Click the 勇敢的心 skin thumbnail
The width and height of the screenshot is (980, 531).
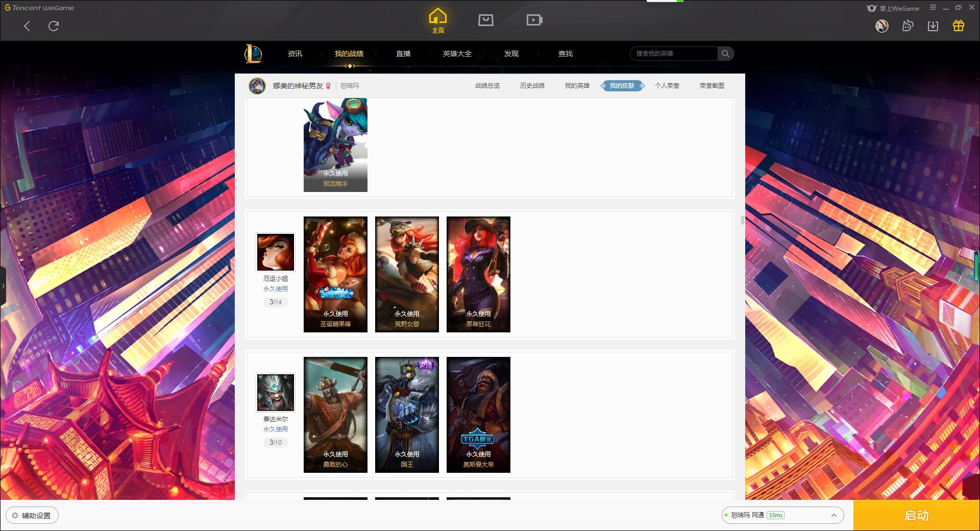click(335, 415)
